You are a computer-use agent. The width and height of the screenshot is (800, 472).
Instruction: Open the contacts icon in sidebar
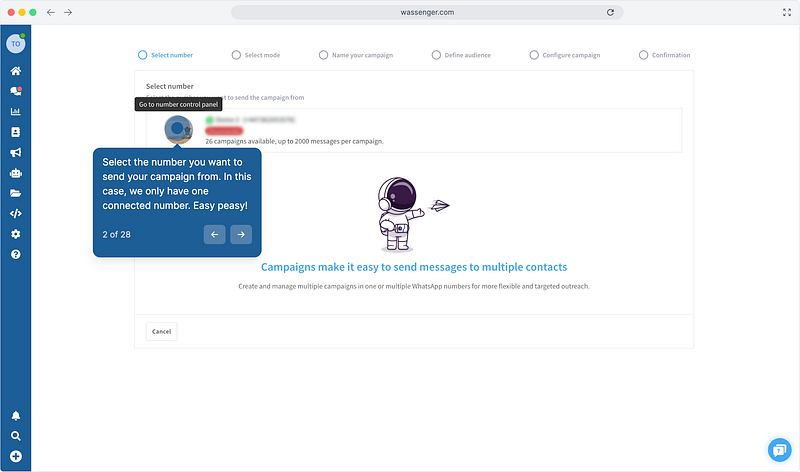[15, 132]
